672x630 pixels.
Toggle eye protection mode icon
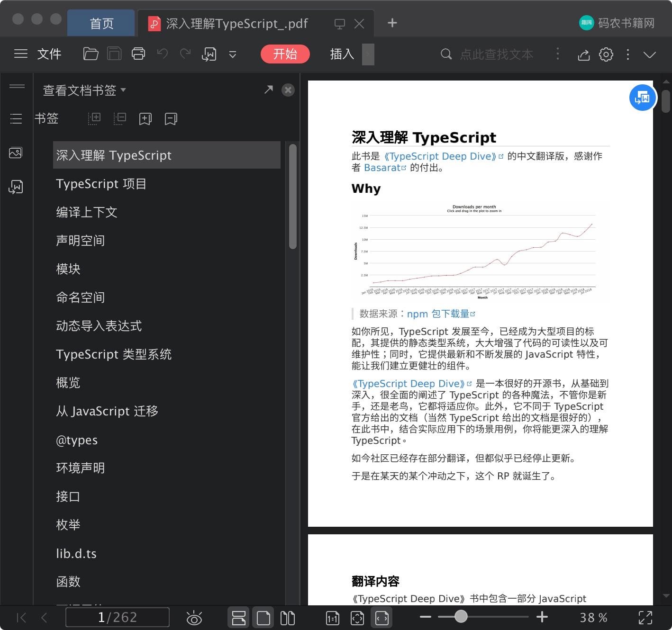click(x=194, y=618)
